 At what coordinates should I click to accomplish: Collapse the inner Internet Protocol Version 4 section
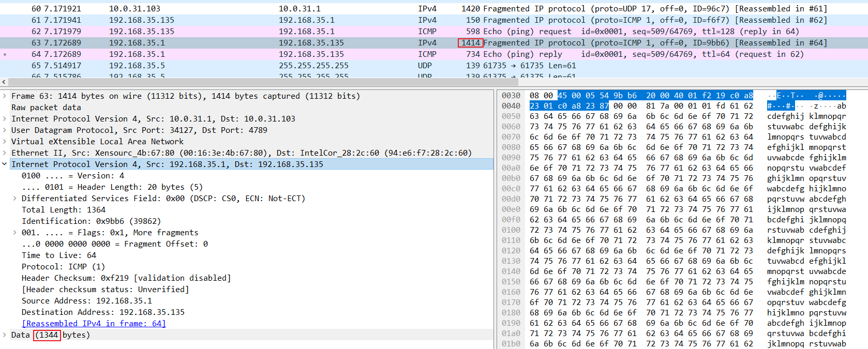[x=5, y=164]
